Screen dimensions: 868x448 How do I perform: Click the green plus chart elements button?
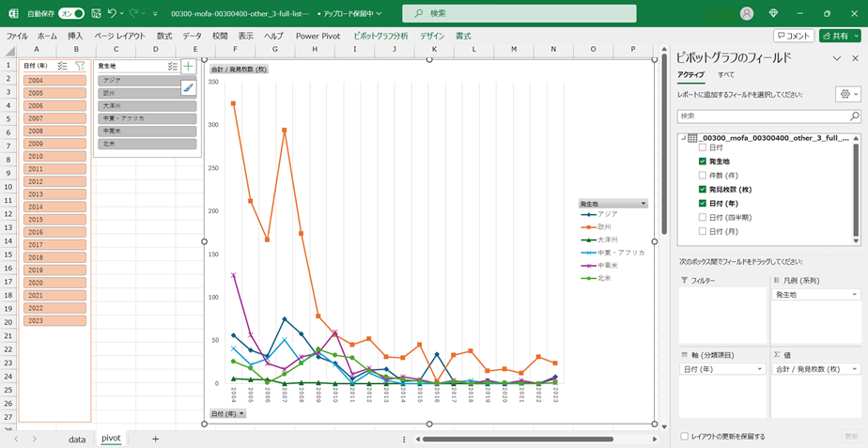pos(189,67)
